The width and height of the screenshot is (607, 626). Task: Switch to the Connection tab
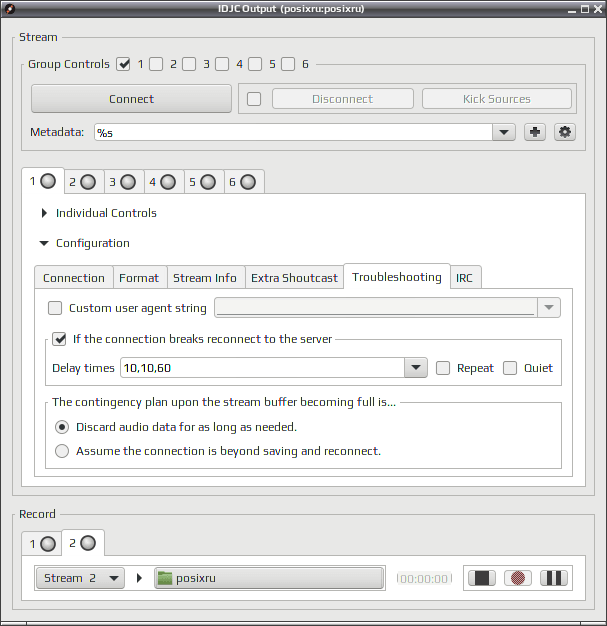click(74, 277)
